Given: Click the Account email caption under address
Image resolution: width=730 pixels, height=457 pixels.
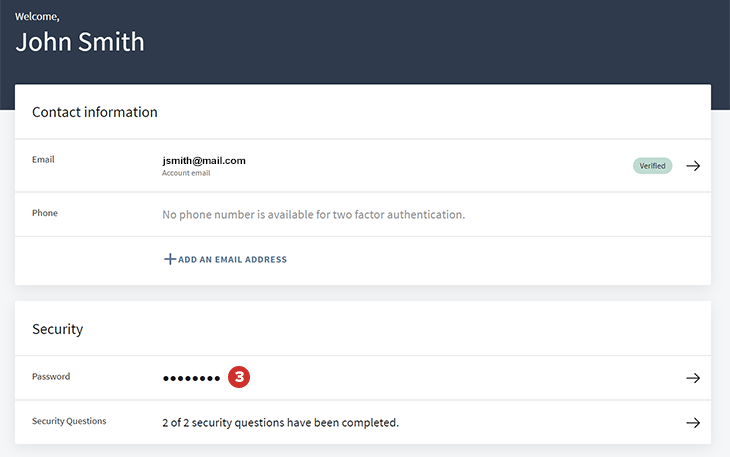Looking at the screenshot, I should (x=186, y=173).
